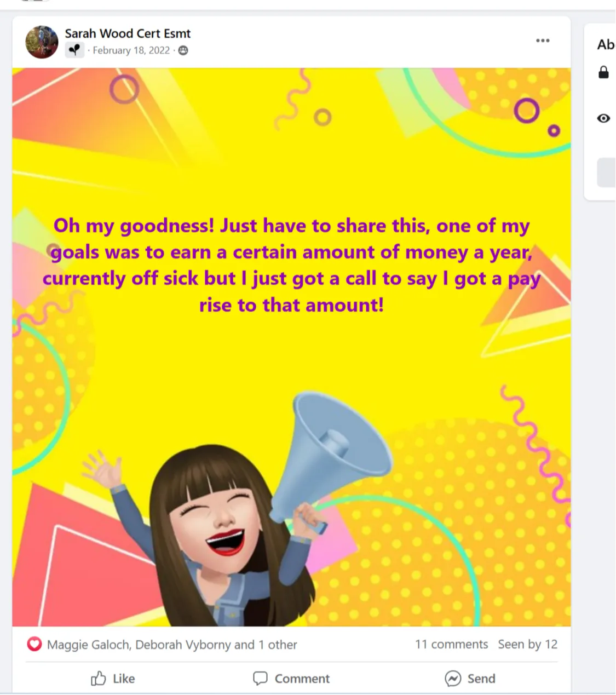Click the thumbs-up Like icon
616x695 pixels.
click(x=99, y=679)
